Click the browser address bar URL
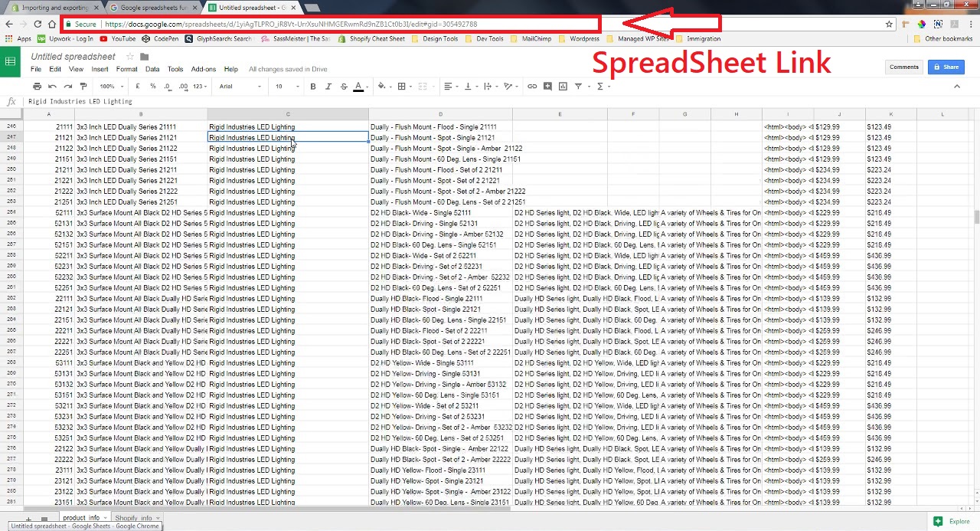Image resolution: width=980 pixels, height=531 pixels. (x=291, y=25)
